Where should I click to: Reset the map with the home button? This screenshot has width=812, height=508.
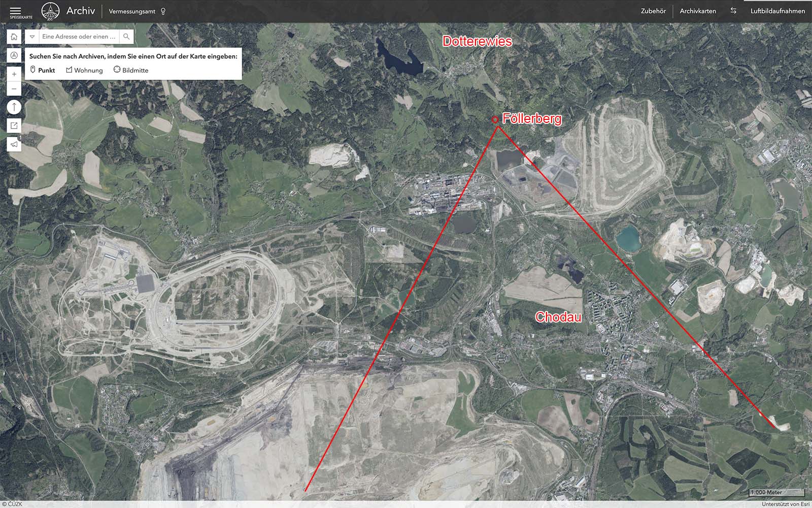(14, 37)
